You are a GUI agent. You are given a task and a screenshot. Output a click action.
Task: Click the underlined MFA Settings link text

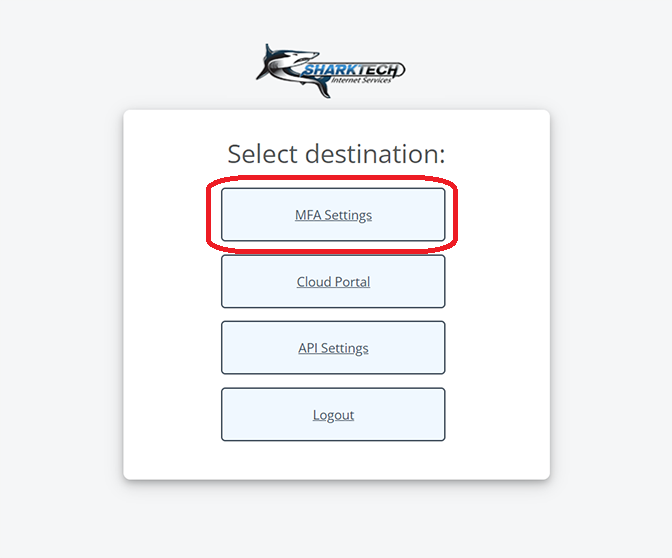pos(333,215)
